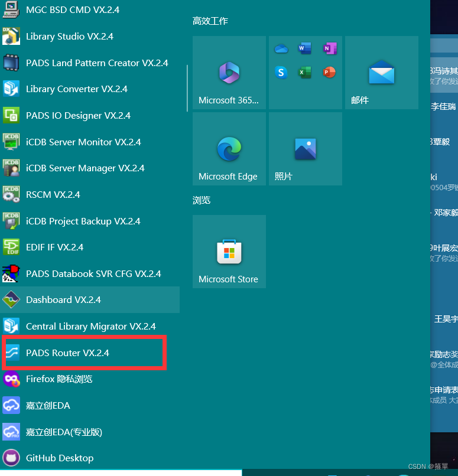This screenshot has height=476, width=458.
Task: Open OneDrive from the Office folder tile
Action: (281, 48)
